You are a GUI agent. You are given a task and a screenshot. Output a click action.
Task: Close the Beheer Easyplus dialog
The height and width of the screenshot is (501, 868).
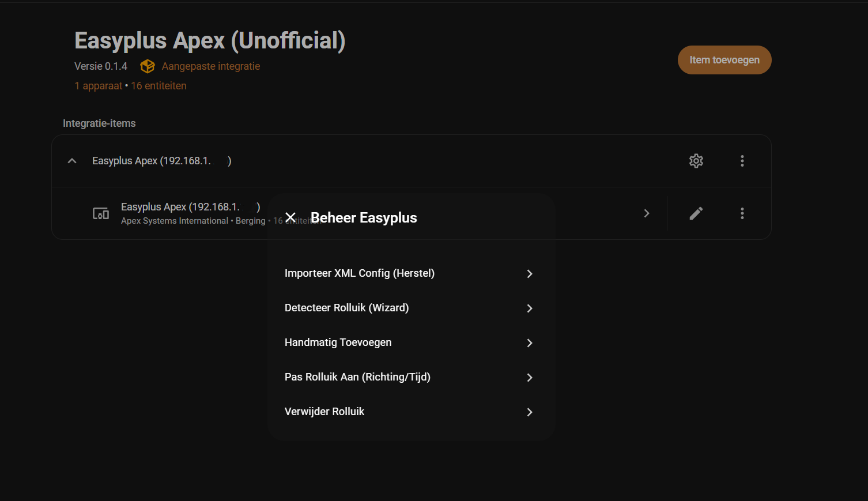pyautogui.click(x=290, y=217)
